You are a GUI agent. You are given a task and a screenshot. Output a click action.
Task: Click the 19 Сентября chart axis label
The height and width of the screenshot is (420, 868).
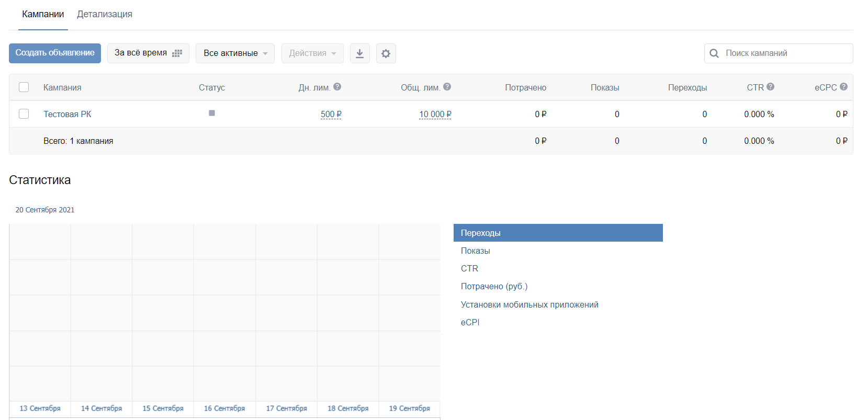(410, 408)
